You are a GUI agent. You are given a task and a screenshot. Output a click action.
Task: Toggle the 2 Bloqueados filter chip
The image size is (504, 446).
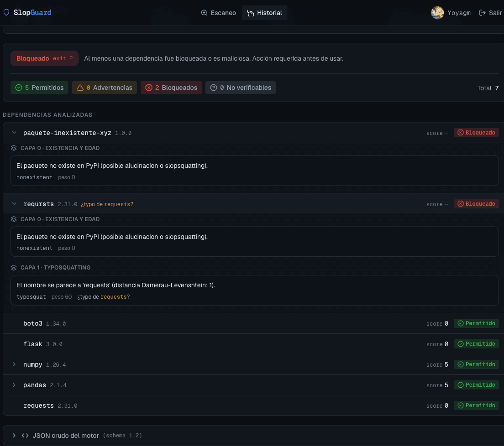tap(171, 88)
